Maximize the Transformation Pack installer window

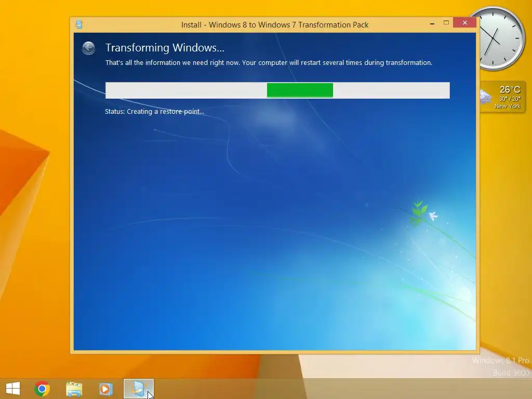[446, 23]
